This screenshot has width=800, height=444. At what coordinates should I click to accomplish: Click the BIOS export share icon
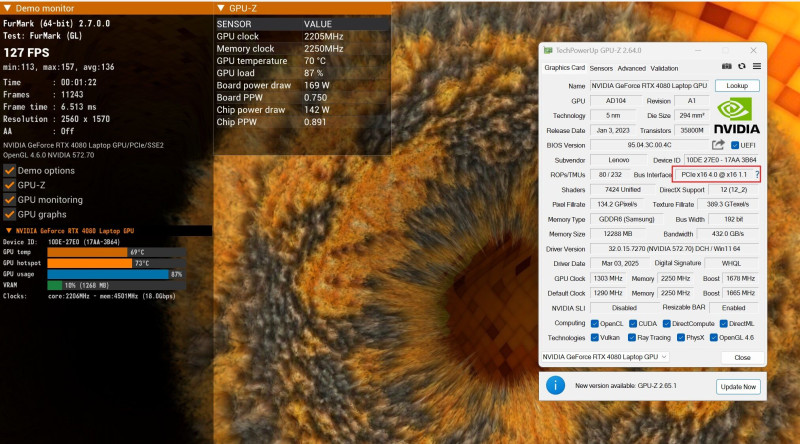(x=718, y=145)
